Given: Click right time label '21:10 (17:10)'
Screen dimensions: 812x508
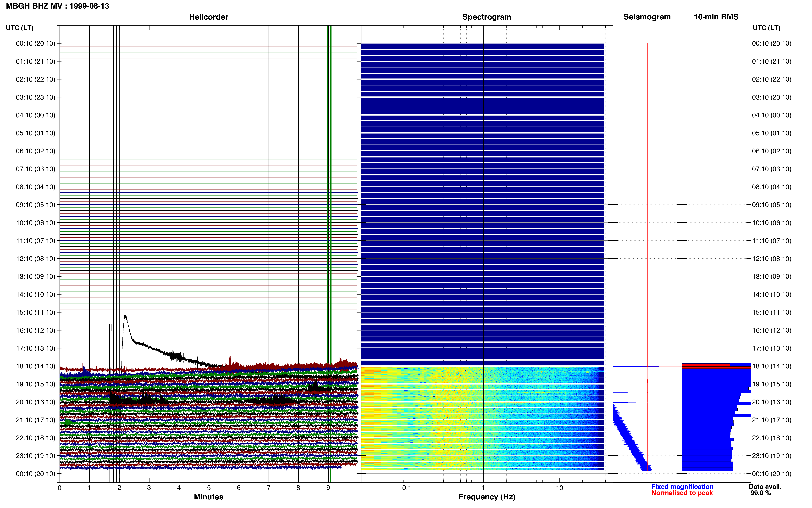Looking at the screenshot, I should pyautogui.click(x=772, y=420).
